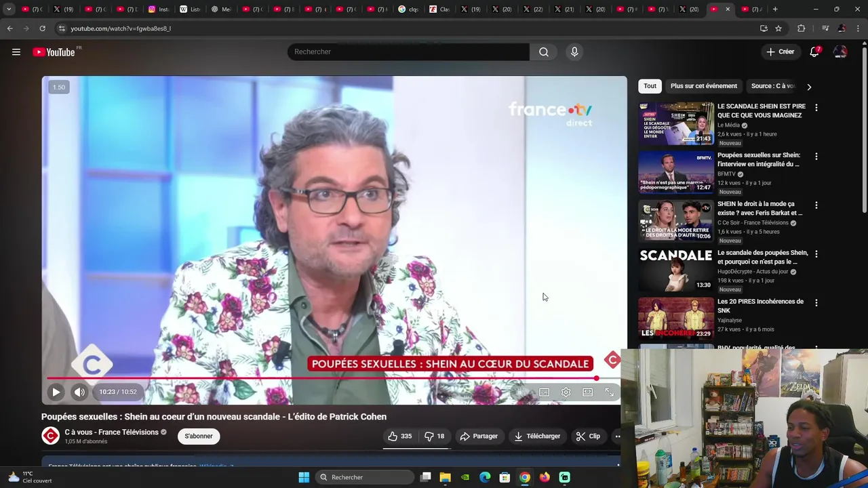Open Les 20 PIRES Incohérences de SNK title
This screenshot has width=868, height=488.
(x=760, y=306)
